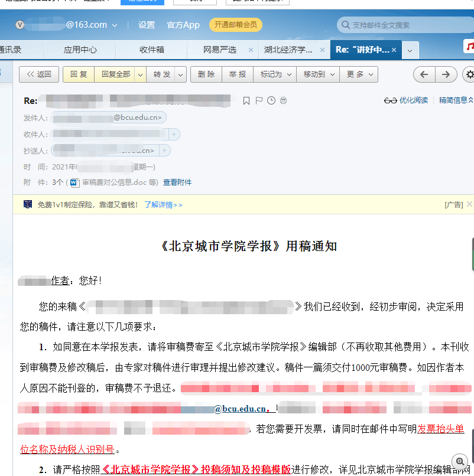Print the email using the printer icon

284,100
